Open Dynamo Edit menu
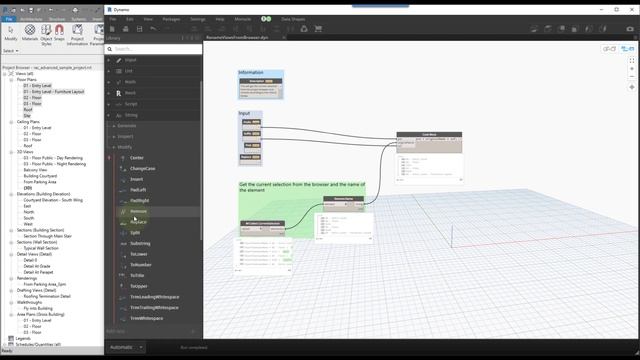 click(129, 19)
